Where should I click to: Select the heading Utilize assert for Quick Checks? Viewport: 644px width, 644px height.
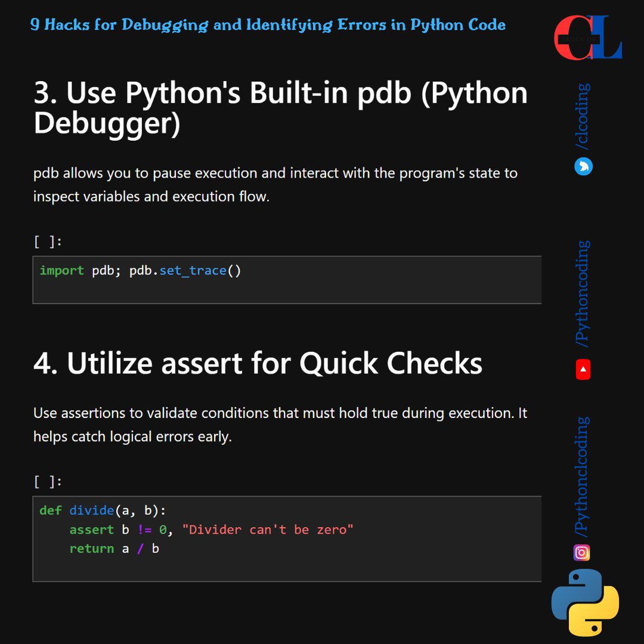256,363
